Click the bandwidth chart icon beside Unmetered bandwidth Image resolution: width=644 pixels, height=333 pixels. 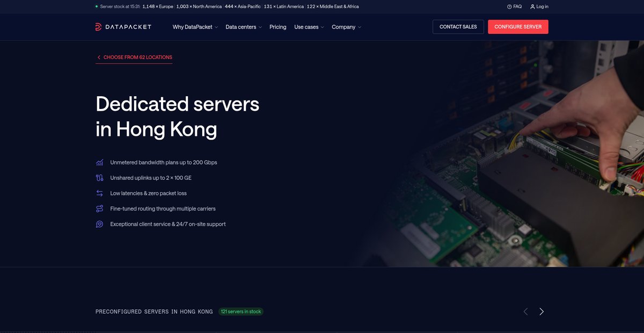(99, 162)
